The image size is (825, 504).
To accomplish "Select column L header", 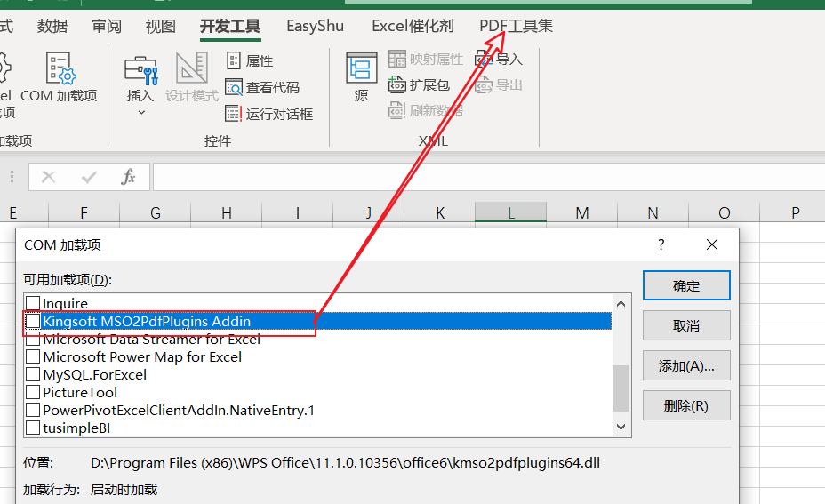I will point(511,213).
